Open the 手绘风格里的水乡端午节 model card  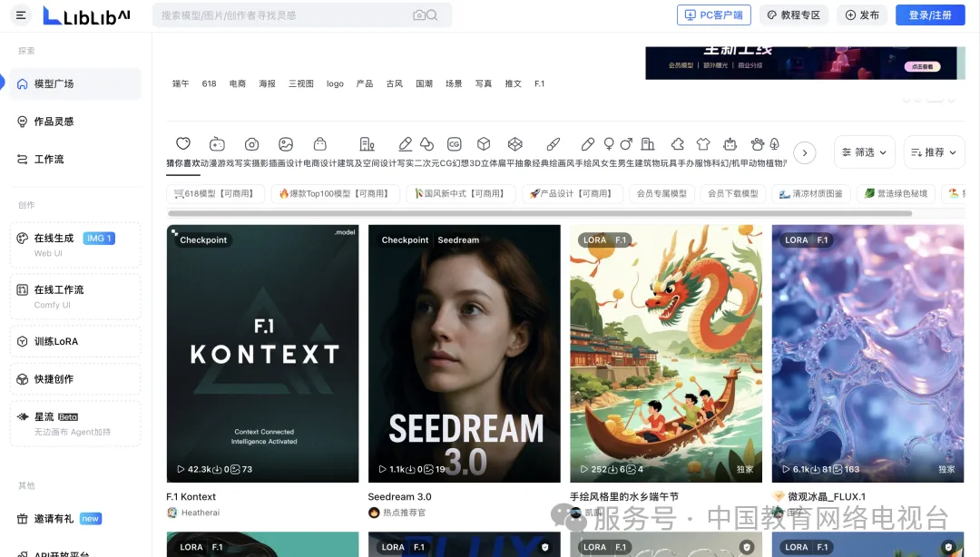666,354
